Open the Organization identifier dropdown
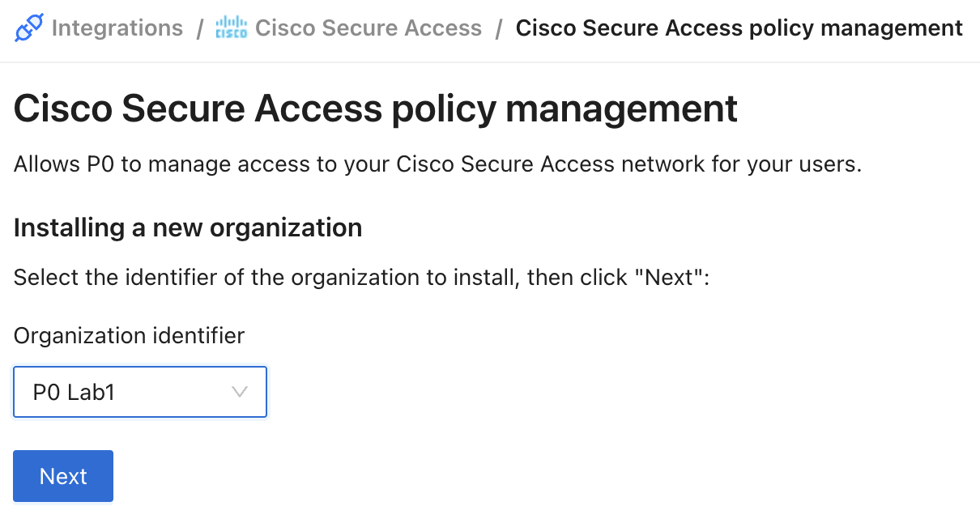980x523 pixels. 139,392
